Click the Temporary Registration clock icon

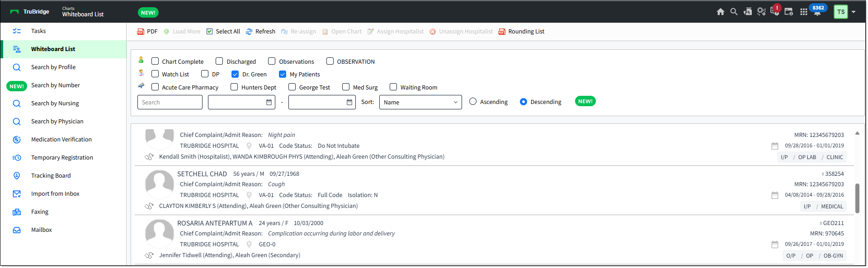tap(17, 158)
